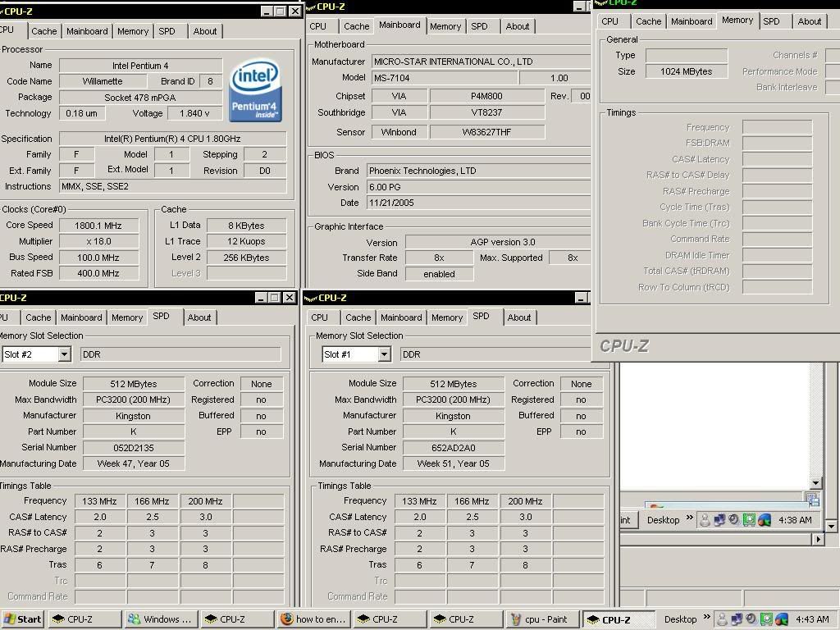Click the Paint horizontal scrollbar right arrow
The image size is (840, 630).
click(817, 539)
